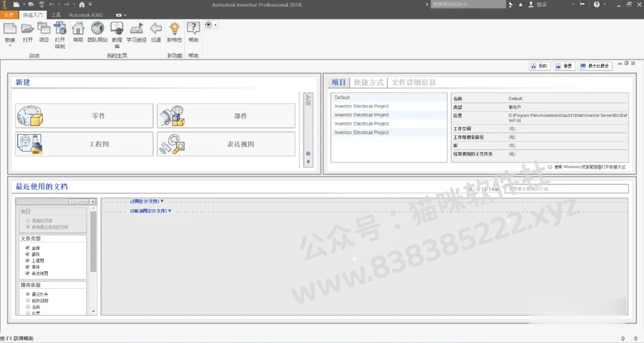Click 新特性 (What's New) lightbulb icon

pos(175,29)
